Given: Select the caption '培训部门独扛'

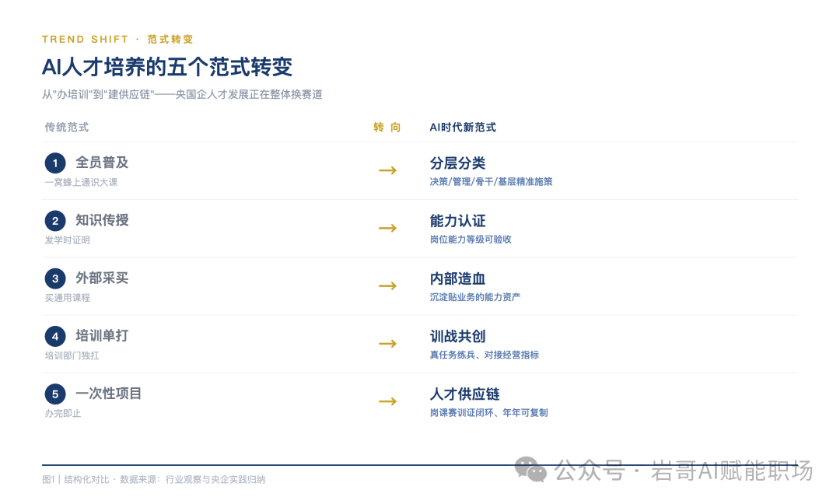Looking at the screenshot, I should coord(72,355).
